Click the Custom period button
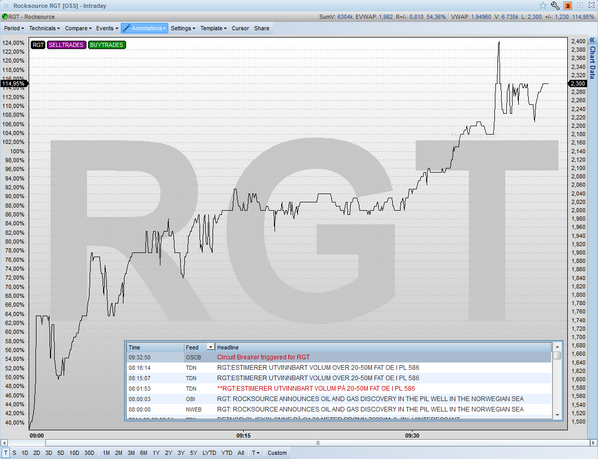598x459 pixels. 277,453
